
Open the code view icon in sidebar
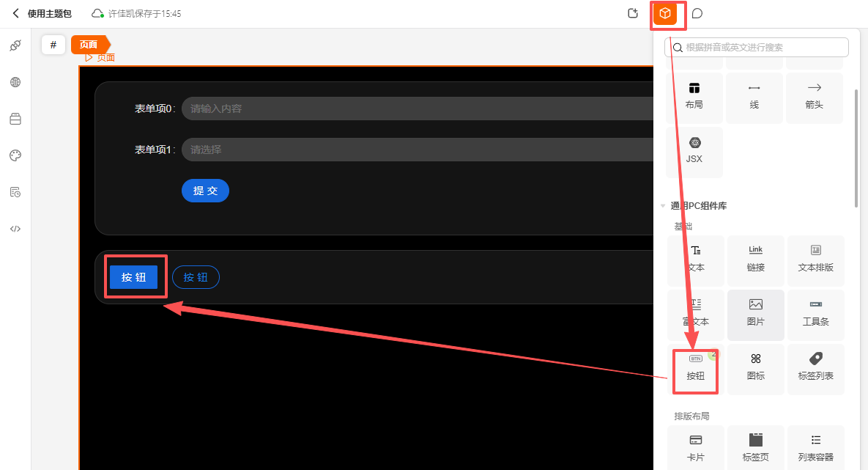pos(15,228)
